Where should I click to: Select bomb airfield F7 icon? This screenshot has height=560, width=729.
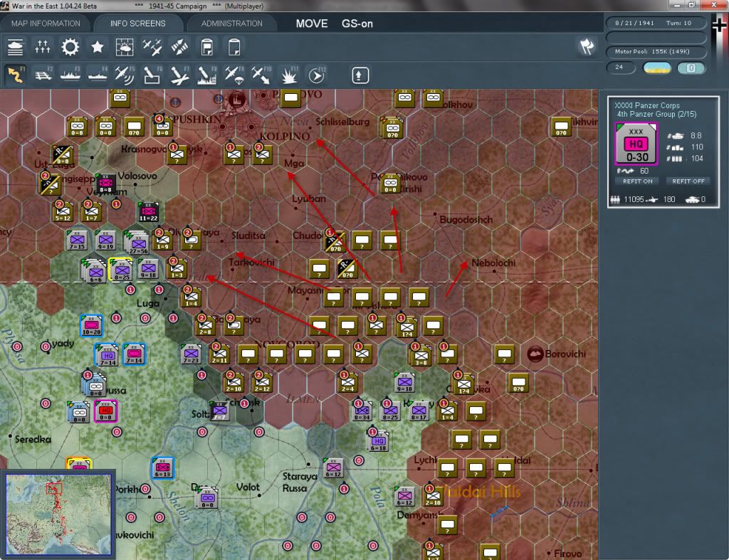[x=179, y=75]
